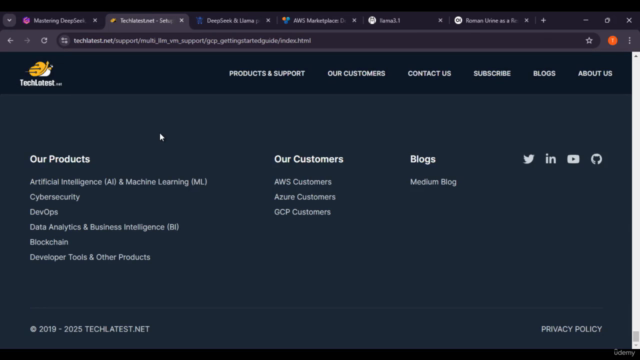This screenshot has width=640, height=360.
Task: Open the GitHub social icon
Action: (596, 159)
